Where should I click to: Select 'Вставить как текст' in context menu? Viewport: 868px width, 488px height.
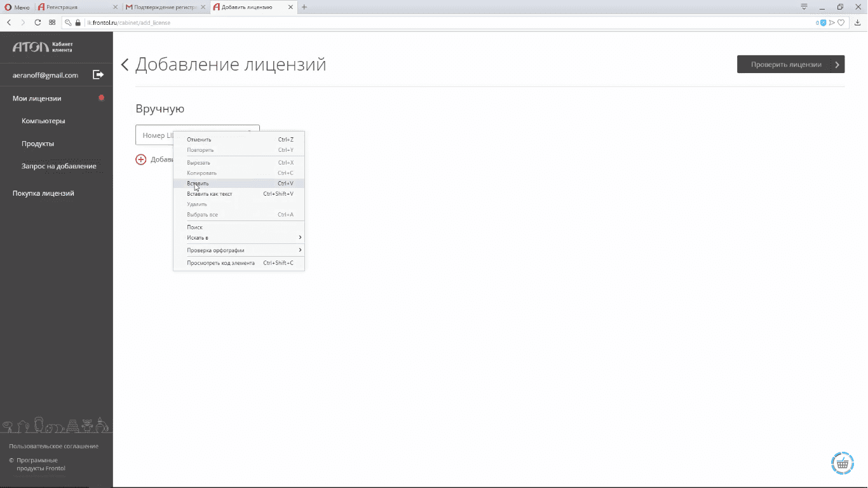click(x=209, y=194)
